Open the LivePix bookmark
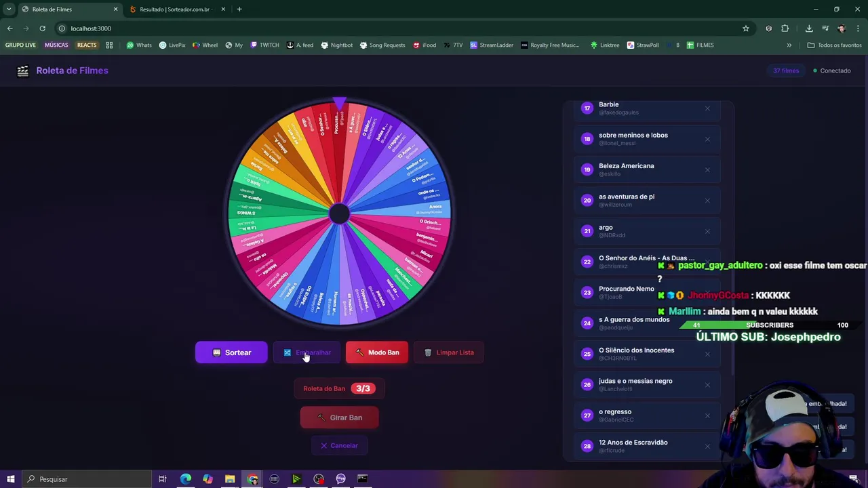Image resolution: width=868 pixels, height=488 pixels. 172,45
